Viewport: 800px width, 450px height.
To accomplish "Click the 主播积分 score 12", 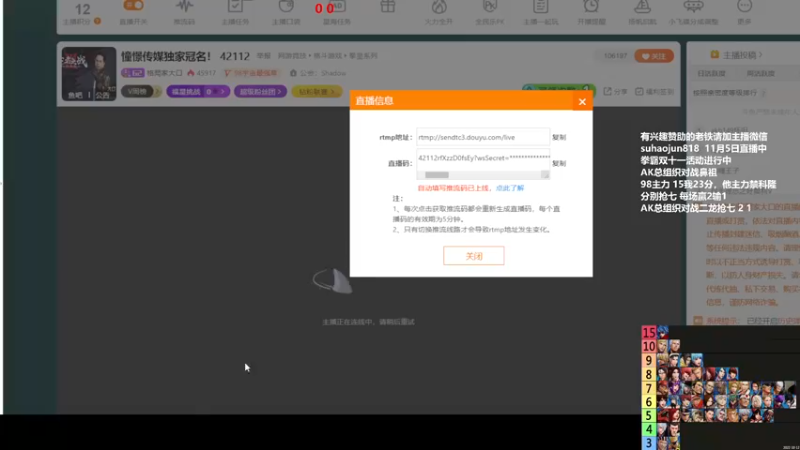I will pos(82,9).
